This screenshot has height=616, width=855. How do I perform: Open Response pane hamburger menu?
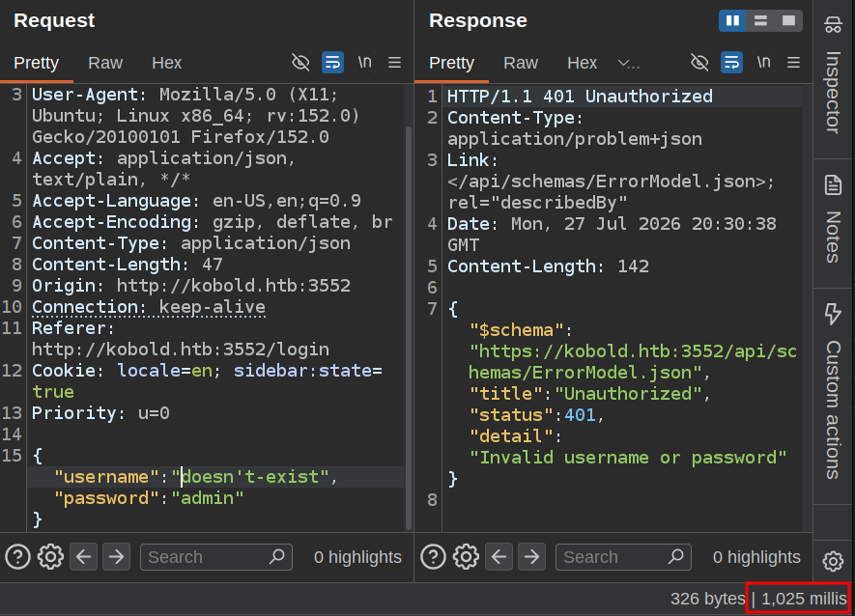[x=794, y=62]
